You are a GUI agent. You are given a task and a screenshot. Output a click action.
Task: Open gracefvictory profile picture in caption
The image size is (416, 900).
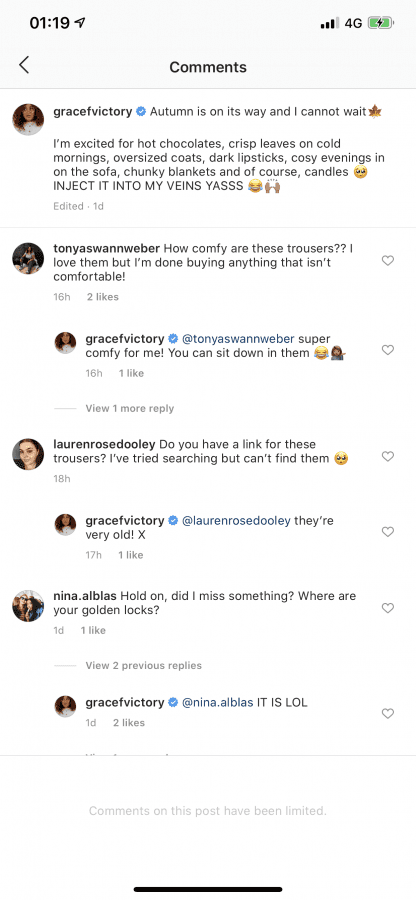coord(28,119)
